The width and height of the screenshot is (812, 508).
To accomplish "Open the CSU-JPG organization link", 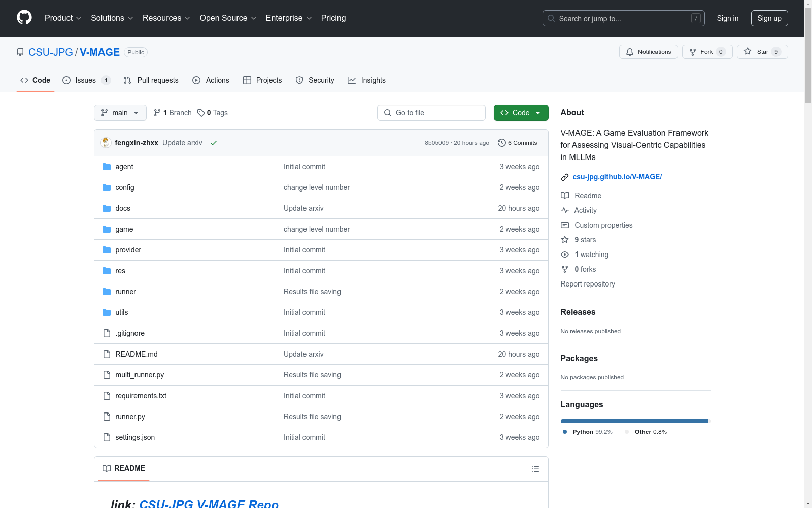I will pos(51,52).
